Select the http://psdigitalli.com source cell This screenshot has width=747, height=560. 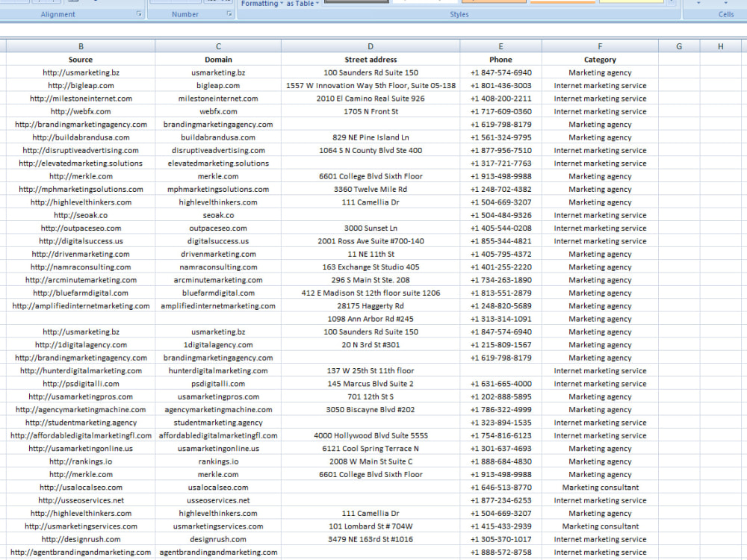click(x=81, y=384)
